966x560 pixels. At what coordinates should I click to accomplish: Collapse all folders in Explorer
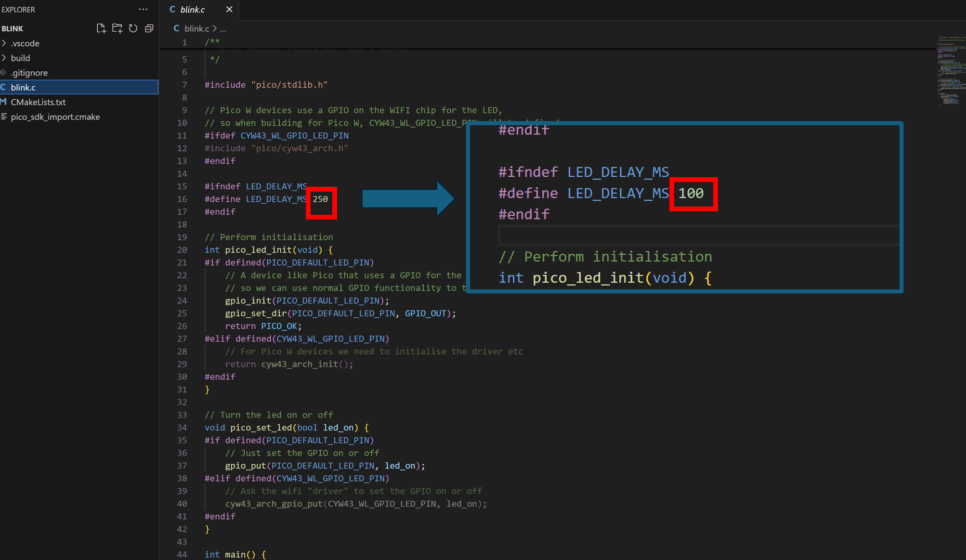(x=149, y=28)
